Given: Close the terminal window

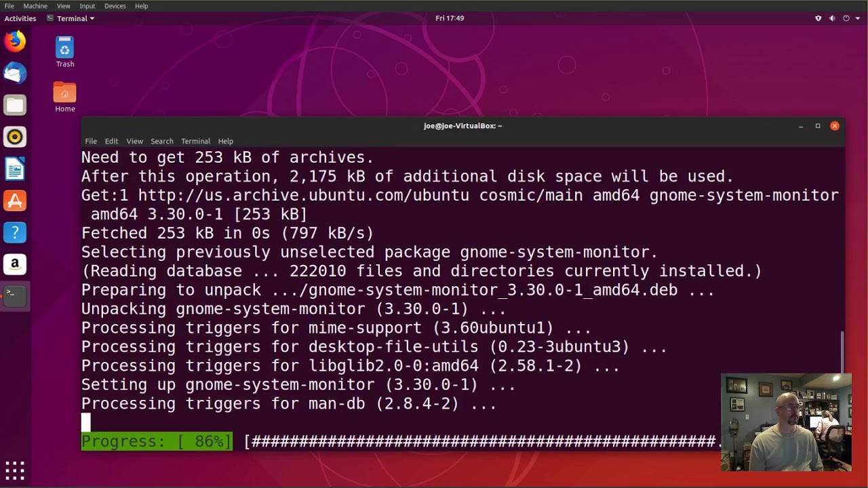Looking at the screenshot, I should click(x=835, y=126).
